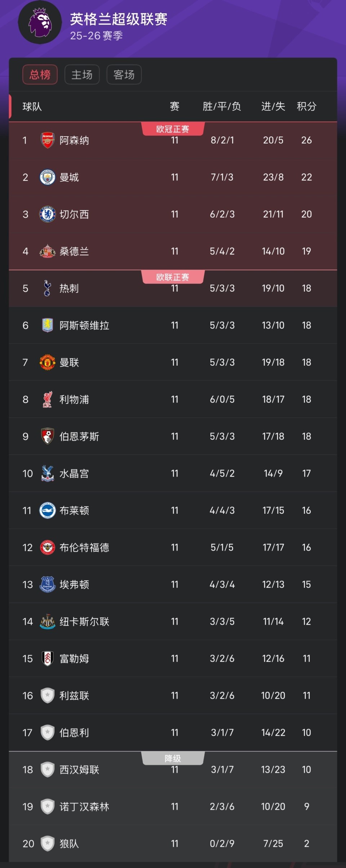Click the Tottenham cockerel crest

tap(47, 288)
